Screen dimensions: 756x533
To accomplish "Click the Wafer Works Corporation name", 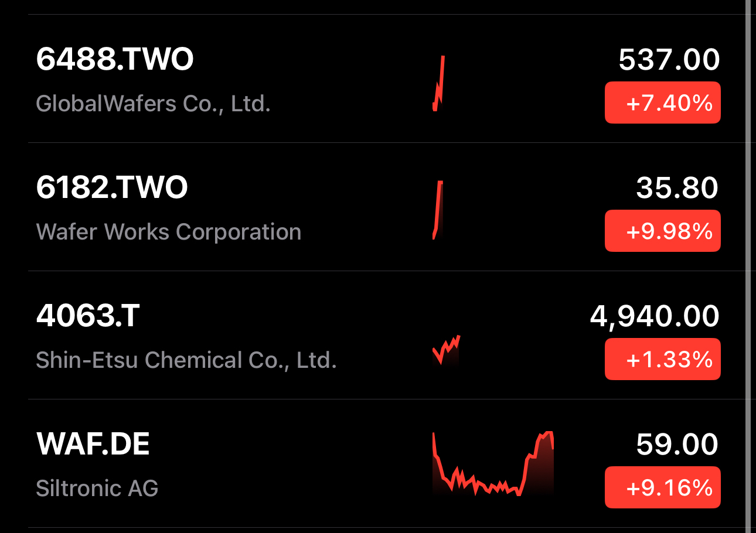I will click(x=169, y=232).
